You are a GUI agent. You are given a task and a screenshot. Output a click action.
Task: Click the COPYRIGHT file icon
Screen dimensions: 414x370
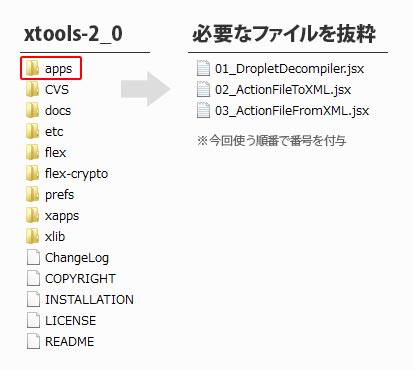point(33,278)
